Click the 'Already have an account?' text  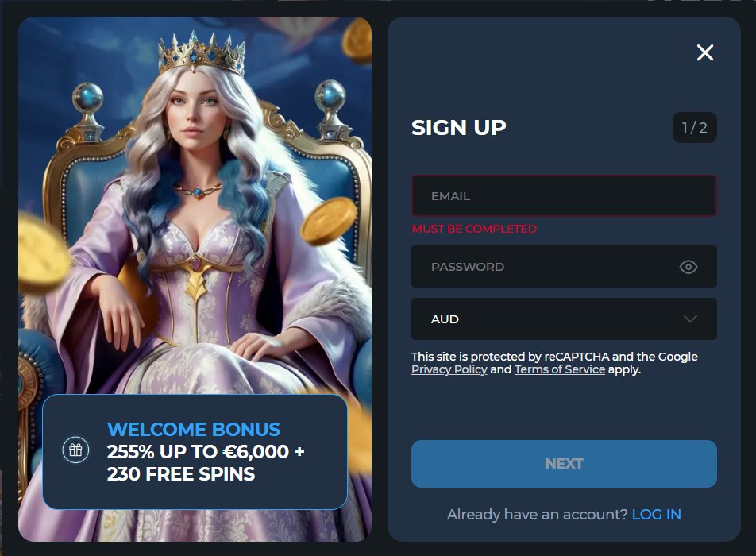[x=537, y=515]
